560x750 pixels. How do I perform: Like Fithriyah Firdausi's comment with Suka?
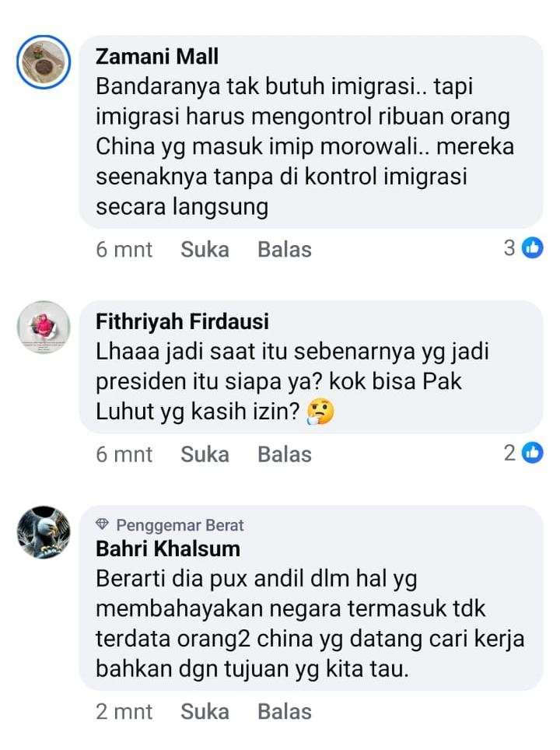(205, 454)
